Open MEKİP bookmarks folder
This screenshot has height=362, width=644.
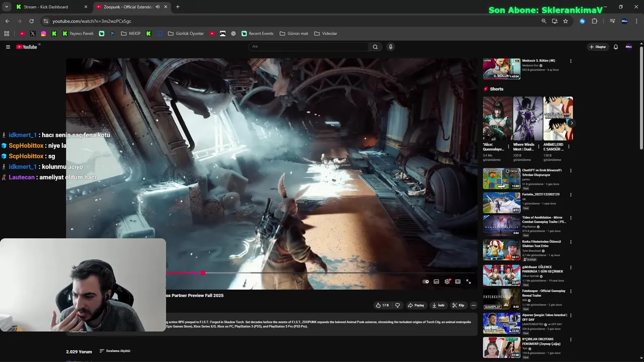tap(131, 34)
